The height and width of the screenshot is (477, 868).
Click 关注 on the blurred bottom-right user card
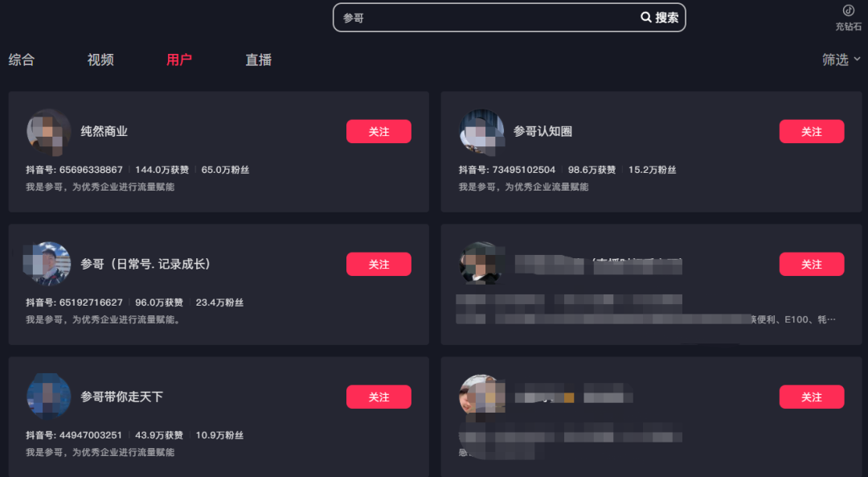click(x=812, y=397)
